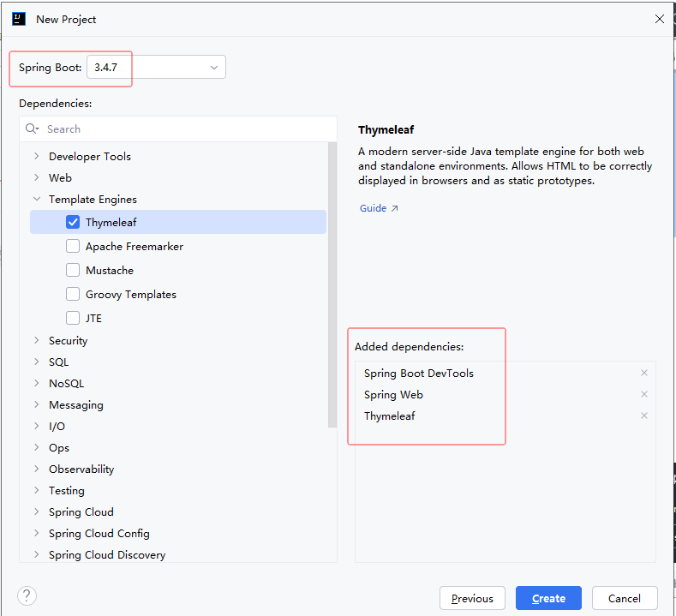Screen dimensions: 676x616
Task: Select Thymeleaf in added dependencies list
Action: (x=389, y=416)
